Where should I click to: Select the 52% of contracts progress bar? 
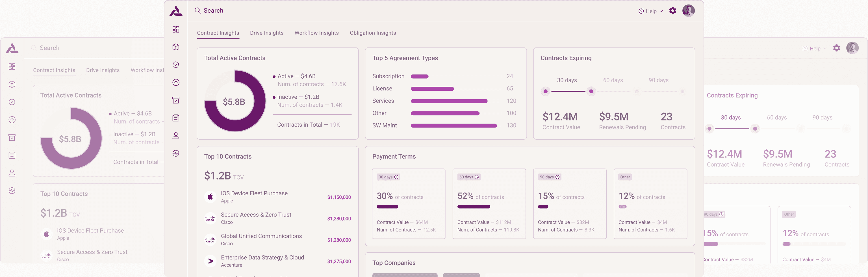point(474,207)
